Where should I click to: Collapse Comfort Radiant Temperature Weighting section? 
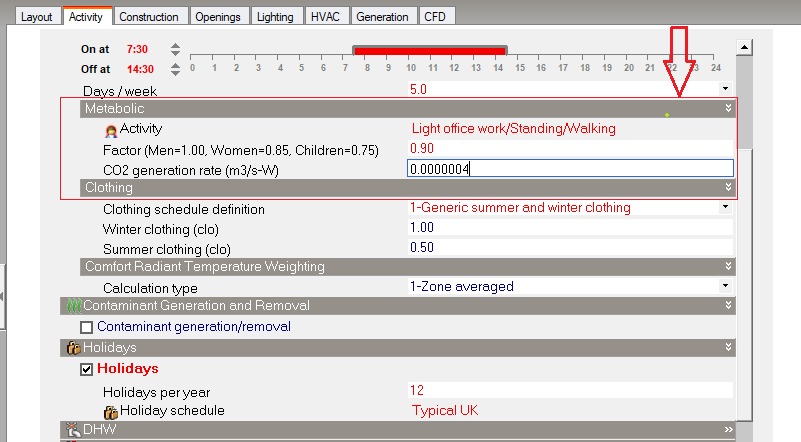point(728,266)
